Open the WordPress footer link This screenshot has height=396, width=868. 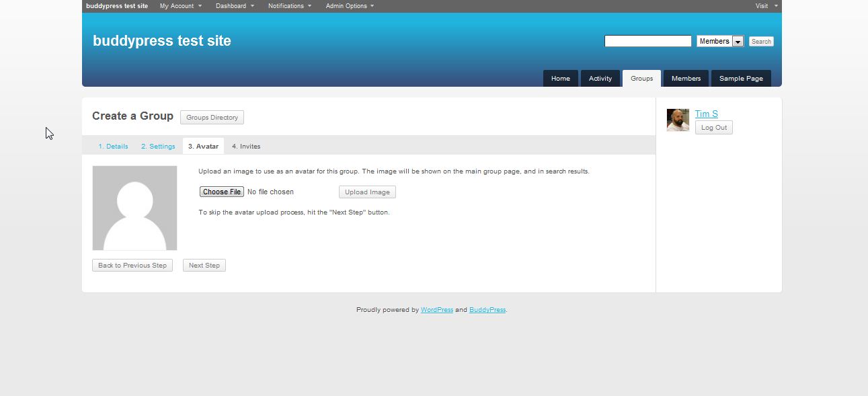(437, 310)
